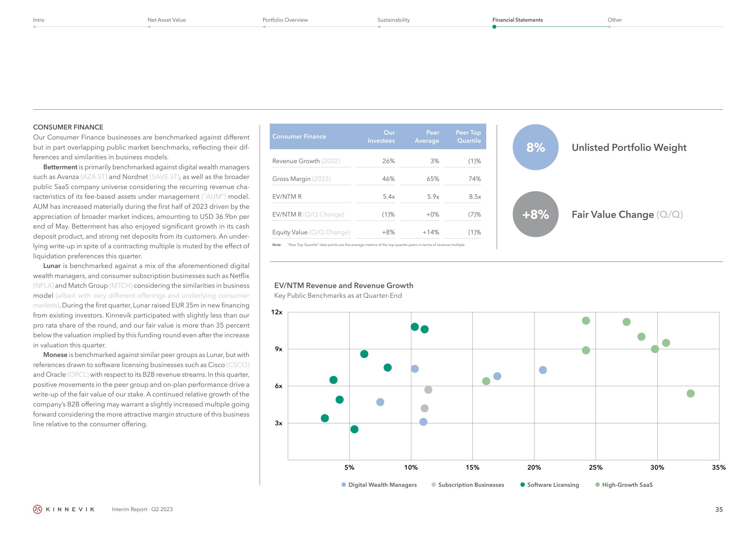
Task: Click the Digital Wealth Managers legend dot
Action: [x=344, y=485]
